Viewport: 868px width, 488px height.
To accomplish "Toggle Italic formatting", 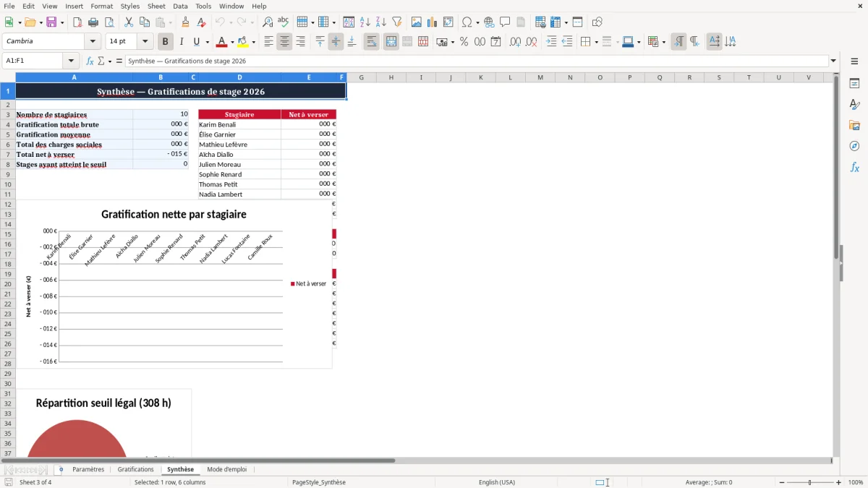I will (x=182, y=42).
